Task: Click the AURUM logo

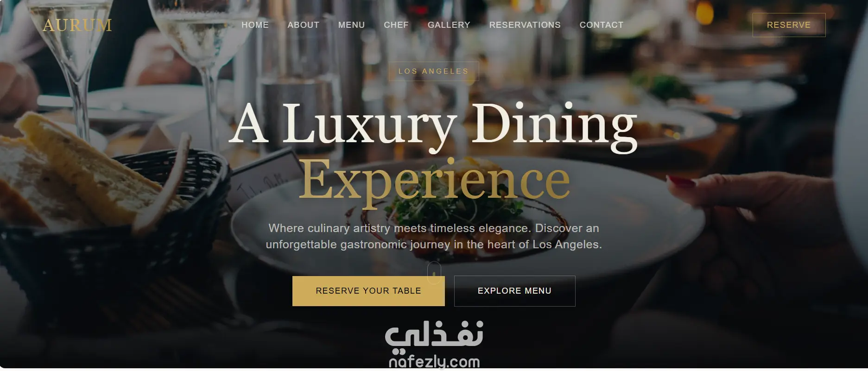Action: tap(77, 25)
